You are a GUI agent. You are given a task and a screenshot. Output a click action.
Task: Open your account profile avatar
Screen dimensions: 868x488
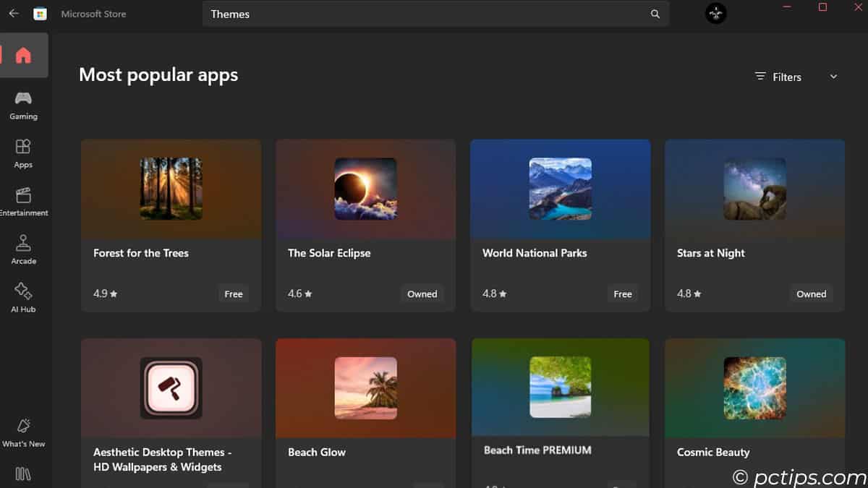point(715,13)
